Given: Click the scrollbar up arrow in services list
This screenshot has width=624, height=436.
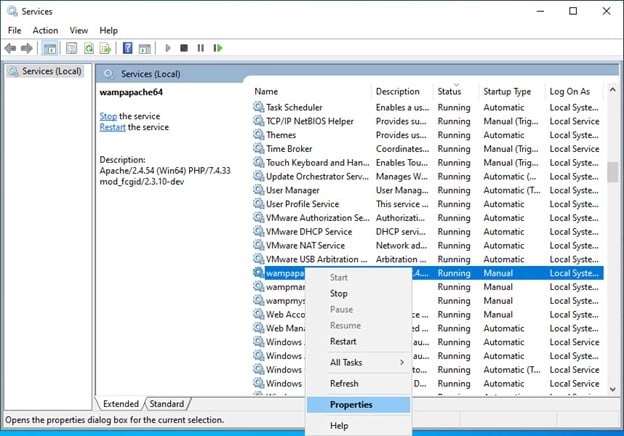Looking at the screenshot, I should pos(612,90).
